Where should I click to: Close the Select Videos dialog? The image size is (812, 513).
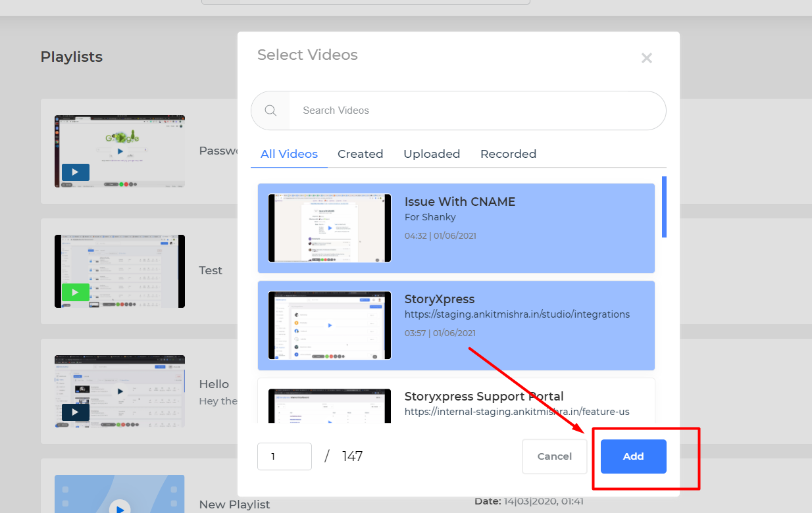pyautogui.click(x=646, y=58)
